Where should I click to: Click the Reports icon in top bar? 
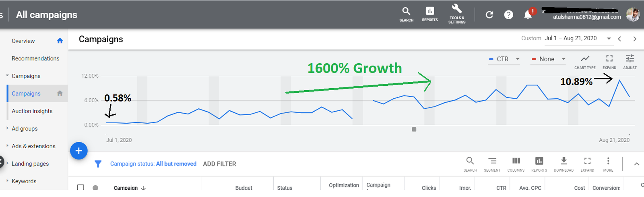429,14
